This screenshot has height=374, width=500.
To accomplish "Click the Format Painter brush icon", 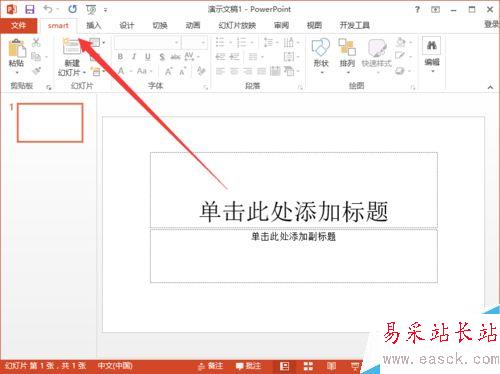I will click(x=36, y=71).
